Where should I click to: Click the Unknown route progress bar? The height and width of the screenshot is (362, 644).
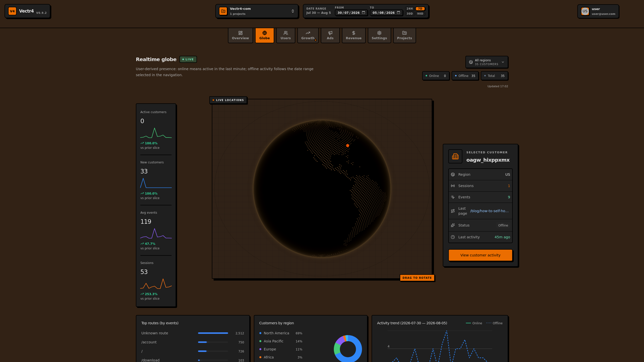click(213, 333)
